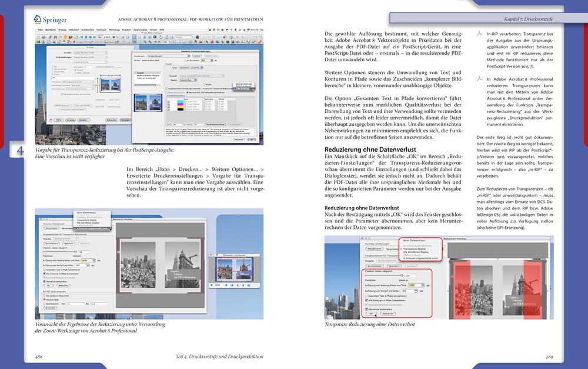Untick 'Überdruck beibehalten' in the 'Temporäre Reduzierung' figure
Image resolution: width=588 pixels, height=369 pixels.
click(367, 309)
